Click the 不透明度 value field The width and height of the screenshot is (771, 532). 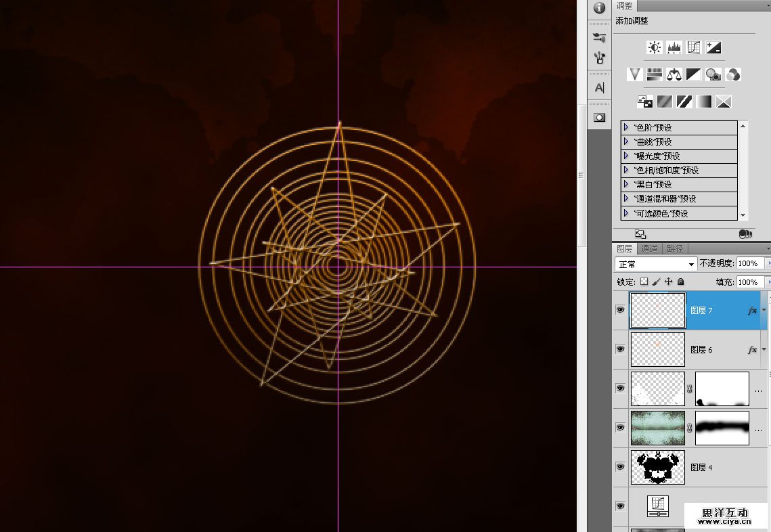tap(748, 263)
